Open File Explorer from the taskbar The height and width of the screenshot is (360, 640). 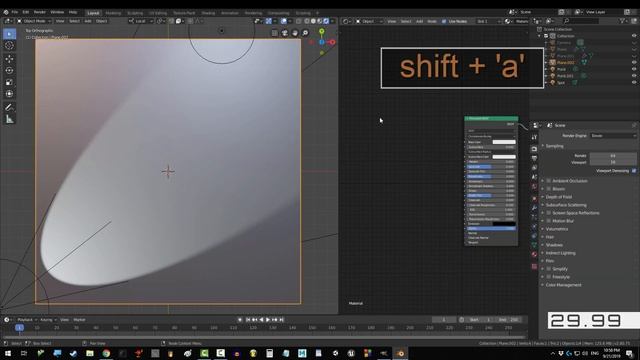click(x=90, y=353)
